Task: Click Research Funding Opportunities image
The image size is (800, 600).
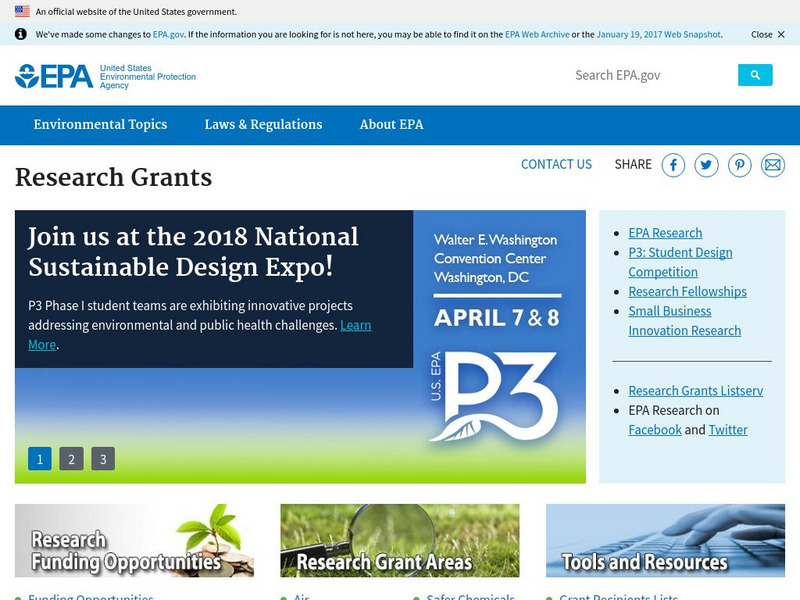Action: click(134, 540)
